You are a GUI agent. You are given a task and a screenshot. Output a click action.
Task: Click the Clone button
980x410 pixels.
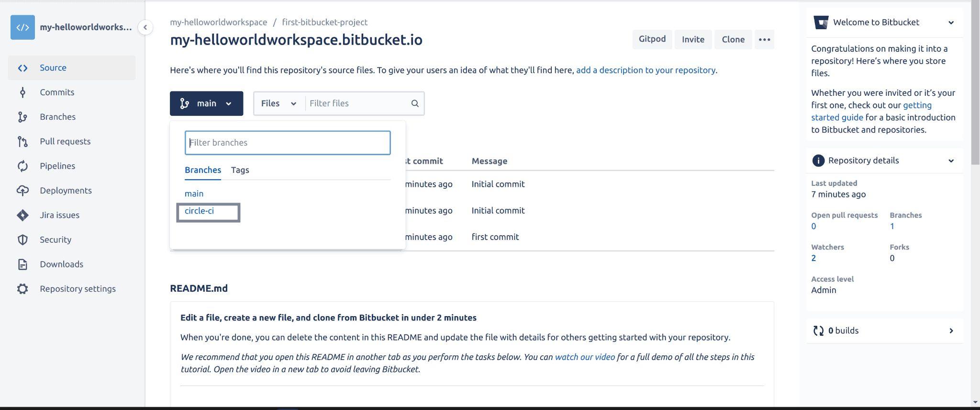point(733,39)
